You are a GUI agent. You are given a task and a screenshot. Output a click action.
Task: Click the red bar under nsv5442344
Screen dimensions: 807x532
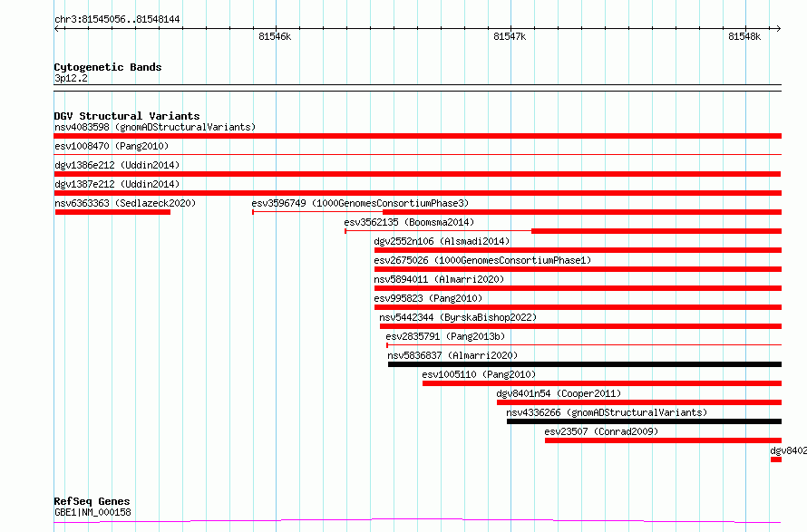click(580, 326)
